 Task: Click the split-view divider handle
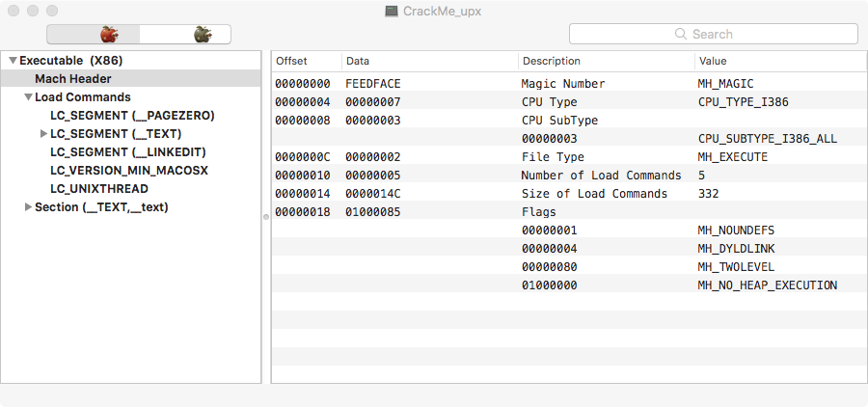[x=266, y=217]
